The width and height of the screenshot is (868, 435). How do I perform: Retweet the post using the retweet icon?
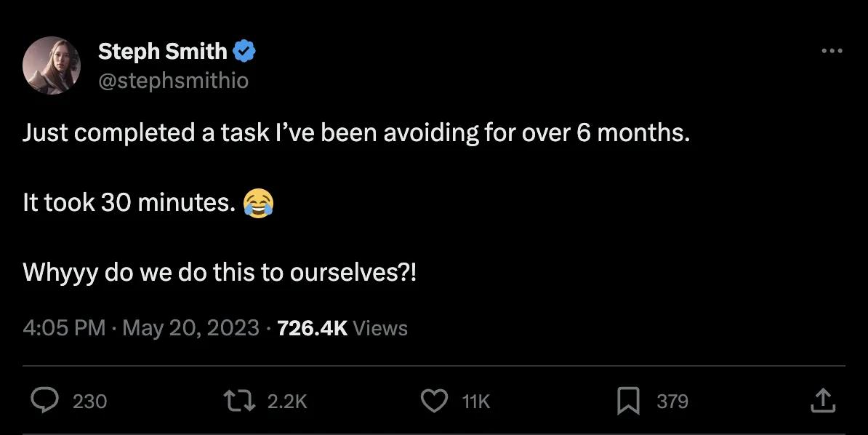[x=240, y=401]
